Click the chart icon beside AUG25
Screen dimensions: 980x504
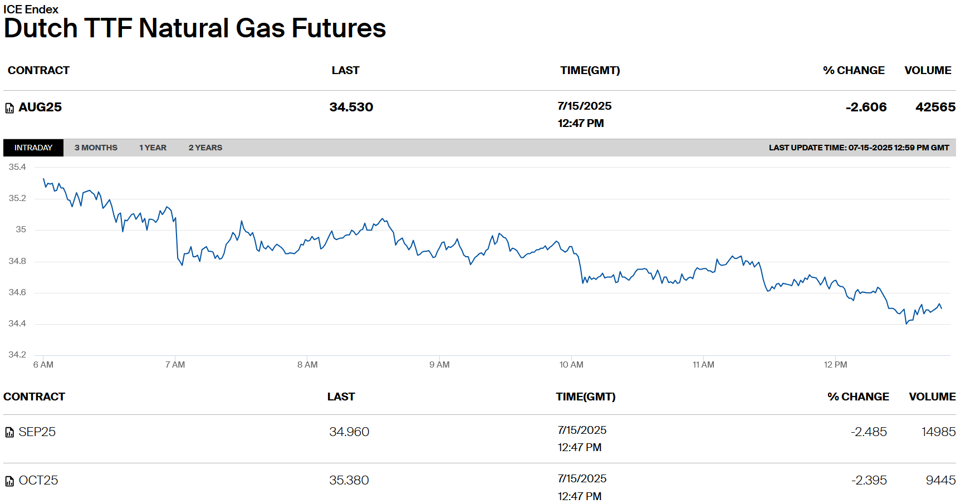[9, 108]
